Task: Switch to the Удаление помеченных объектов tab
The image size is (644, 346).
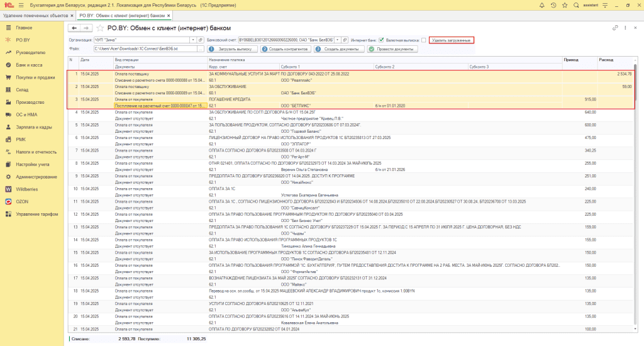Action: [35, 15]
